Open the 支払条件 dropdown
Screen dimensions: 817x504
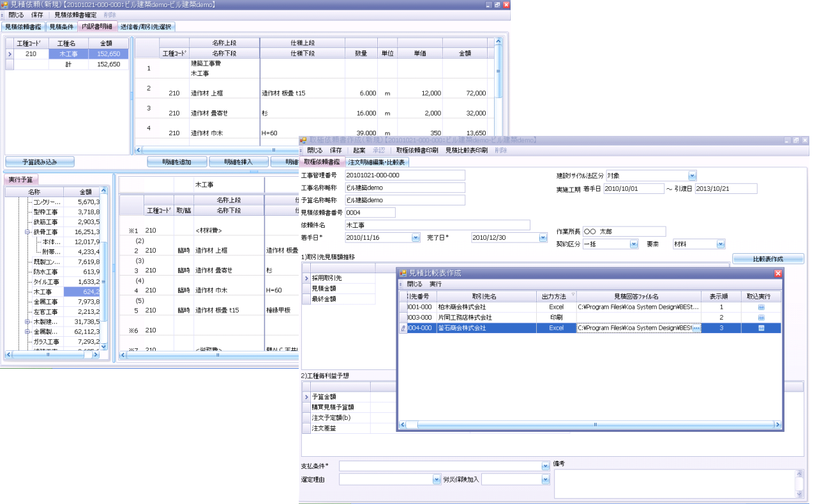[x=545, y=466]
